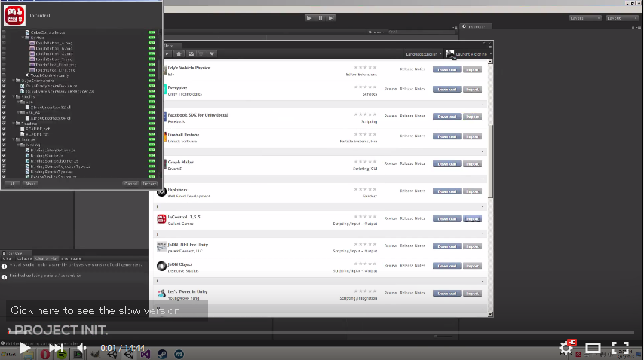This screenshot has height=360, width=644.
Task: Click the JSON .NET For Unity asset icon
Action: [161, 246]
